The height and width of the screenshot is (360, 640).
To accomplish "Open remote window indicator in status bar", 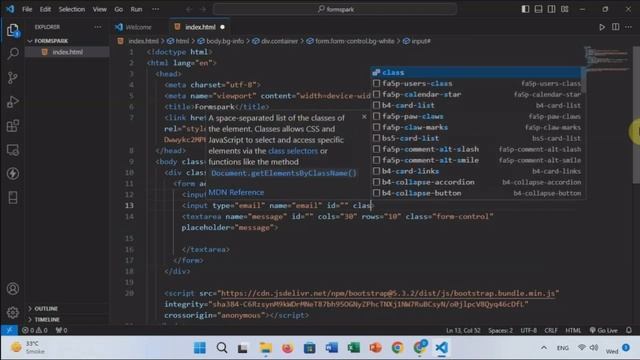I will pos(9,330).
